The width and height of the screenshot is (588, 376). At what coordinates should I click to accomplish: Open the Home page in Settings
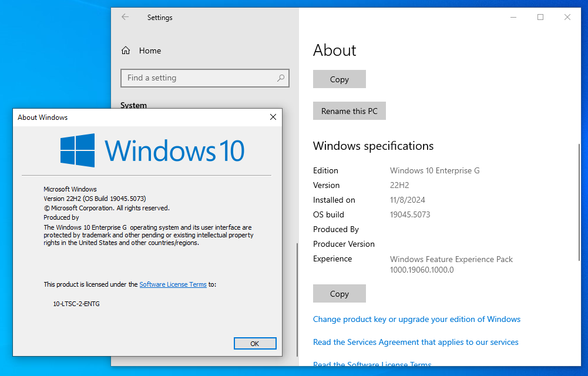click(x=141, y=51)
